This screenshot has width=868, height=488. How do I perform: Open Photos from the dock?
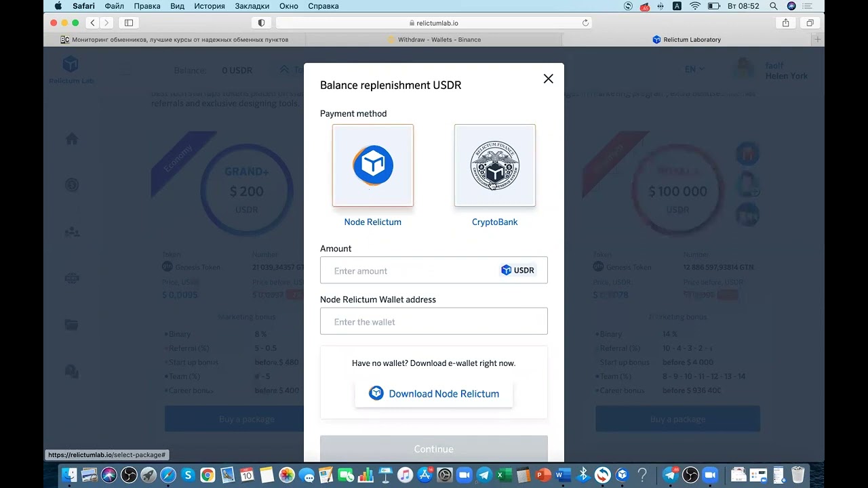pyautogui.click(x=287, y=475)
